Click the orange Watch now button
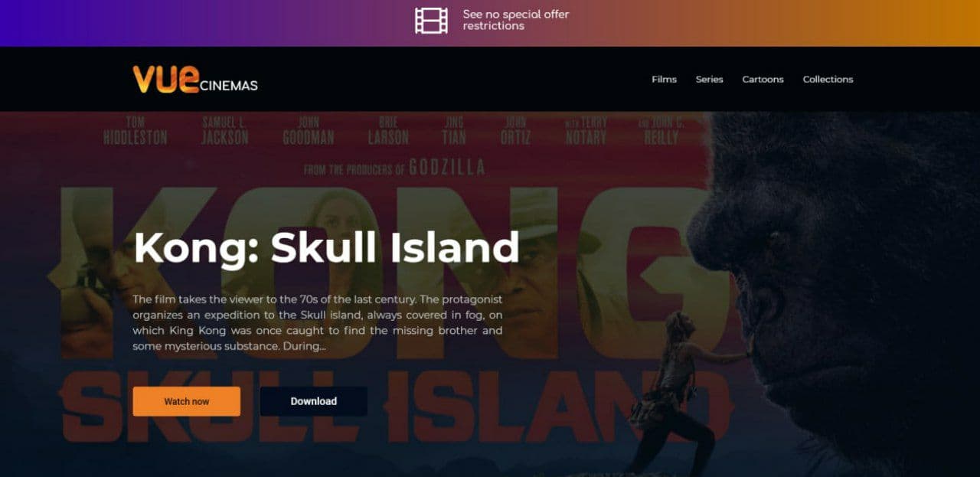Image resolution: width=980 pixels, height=477 pixels. [x=186, y=401]
